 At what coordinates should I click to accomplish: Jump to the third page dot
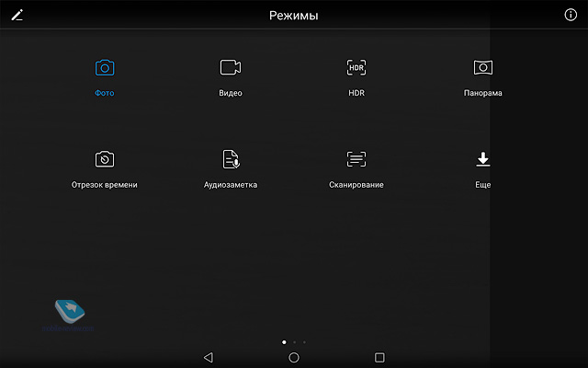[304, 341]
